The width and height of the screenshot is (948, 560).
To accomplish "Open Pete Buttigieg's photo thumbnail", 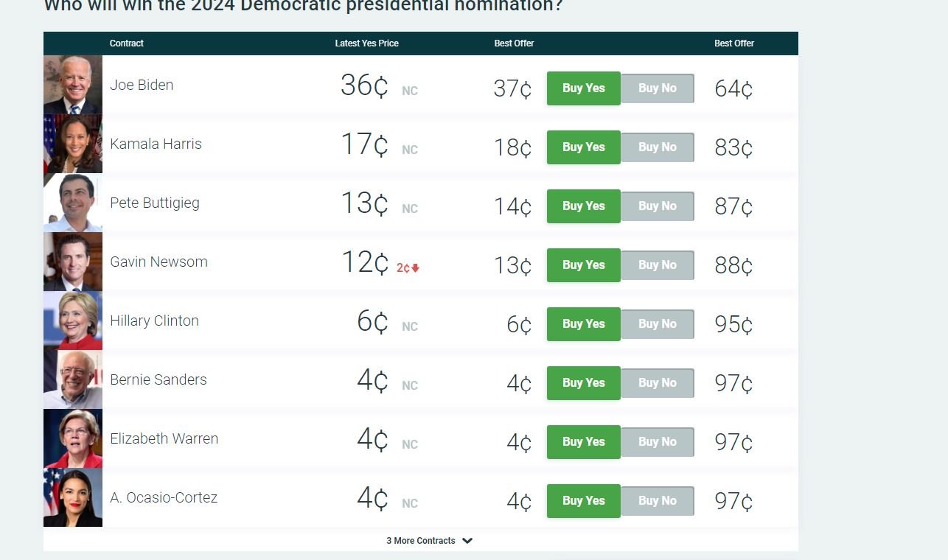I will pyautogui.click(x=73, y=203).
